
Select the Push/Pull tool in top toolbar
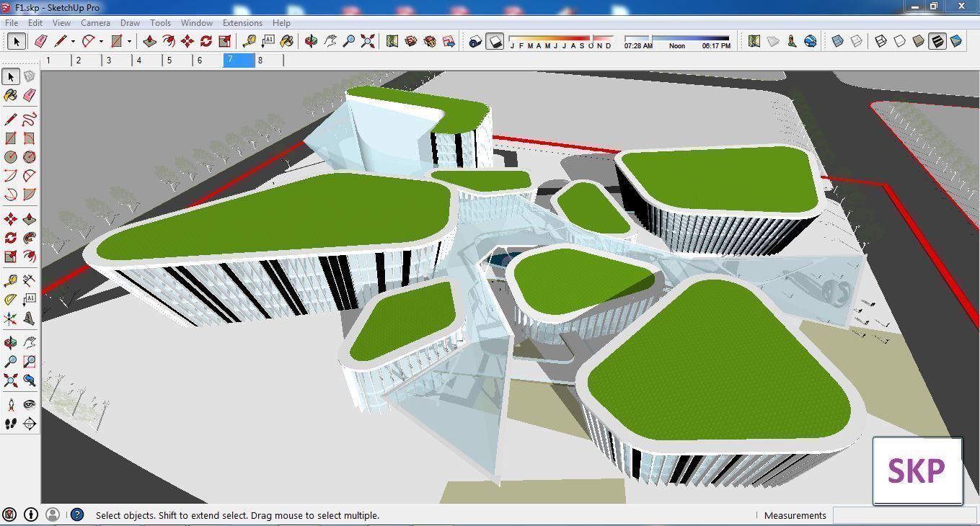pos(149,42)
